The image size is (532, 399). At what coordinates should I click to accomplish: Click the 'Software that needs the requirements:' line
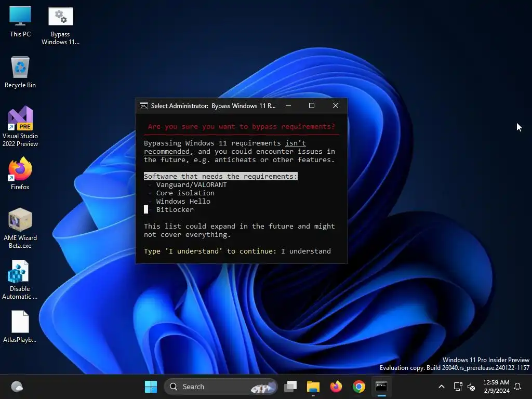point(220,177)
